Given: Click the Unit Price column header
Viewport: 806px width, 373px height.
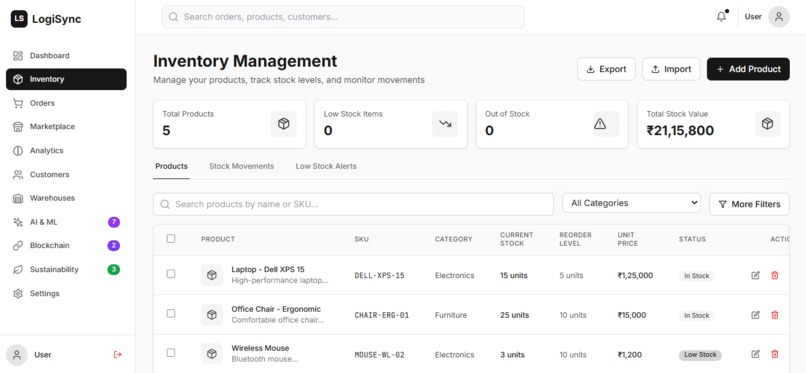Looking at the screenshot, I should [x=628, y=239].
